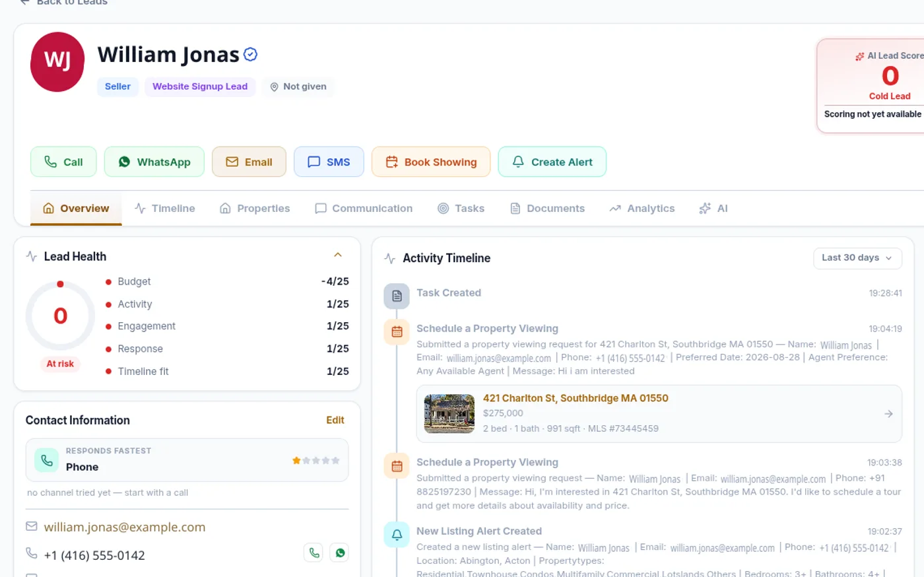The image size is (924, 577).
Task: Click the $275,000 price text
Action: pyautogui.click(x=503, y=413)
